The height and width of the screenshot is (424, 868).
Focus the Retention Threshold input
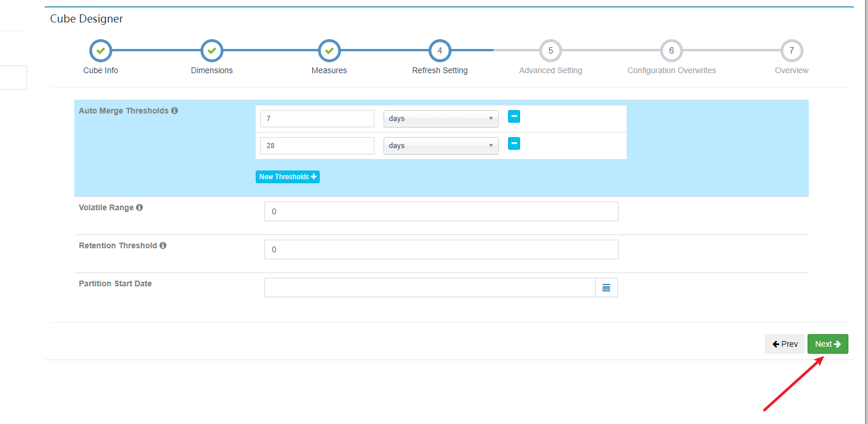441,249
